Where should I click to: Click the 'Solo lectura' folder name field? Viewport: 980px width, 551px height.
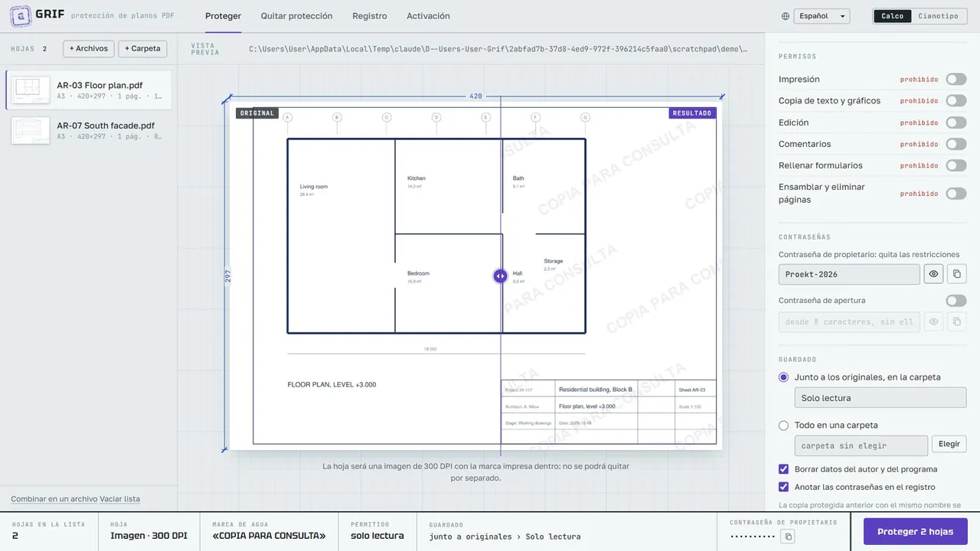[880, 398]
